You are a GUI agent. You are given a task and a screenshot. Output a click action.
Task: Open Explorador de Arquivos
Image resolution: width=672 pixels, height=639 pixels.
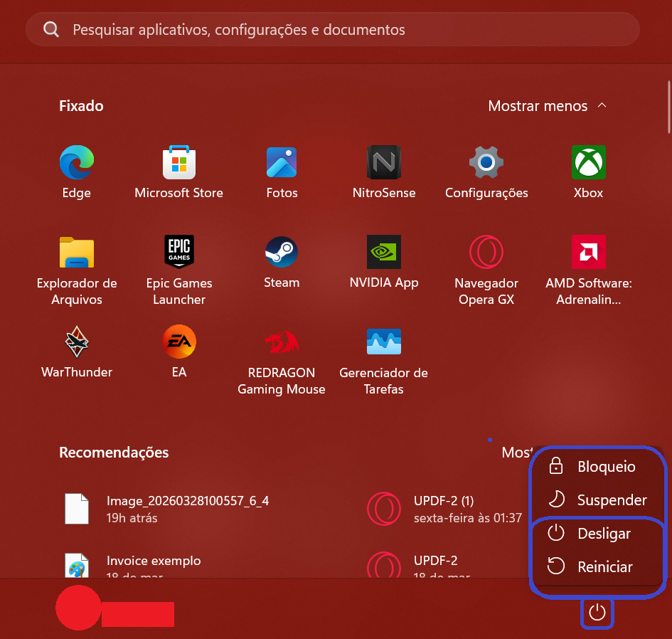point(76,270)
